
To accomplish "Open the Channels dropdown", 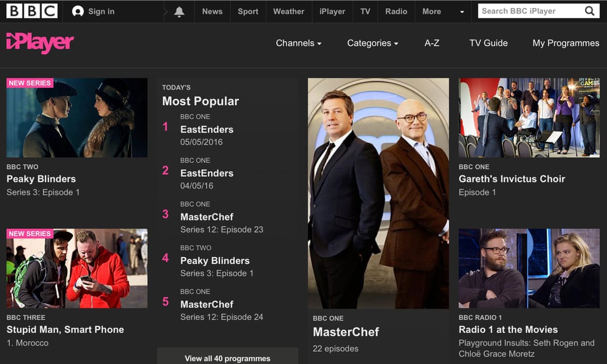I will coord(298,43).
